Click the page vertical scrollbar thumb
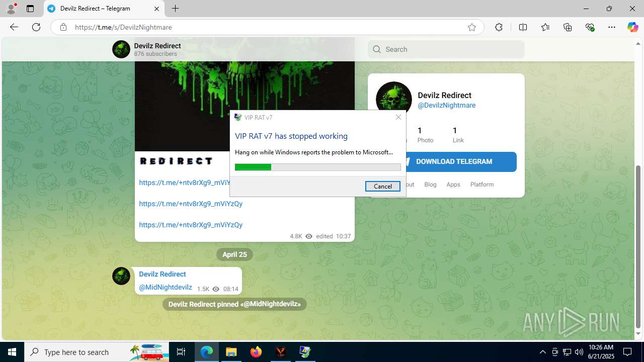Image resolution: width=644 pixels, height=362 pixels. [x=638, y=246]
